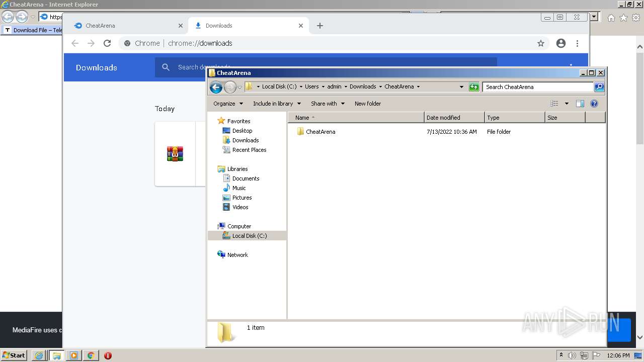Show hidden tray icons
The width and height of the screenshot is (644, 362).
561,355
